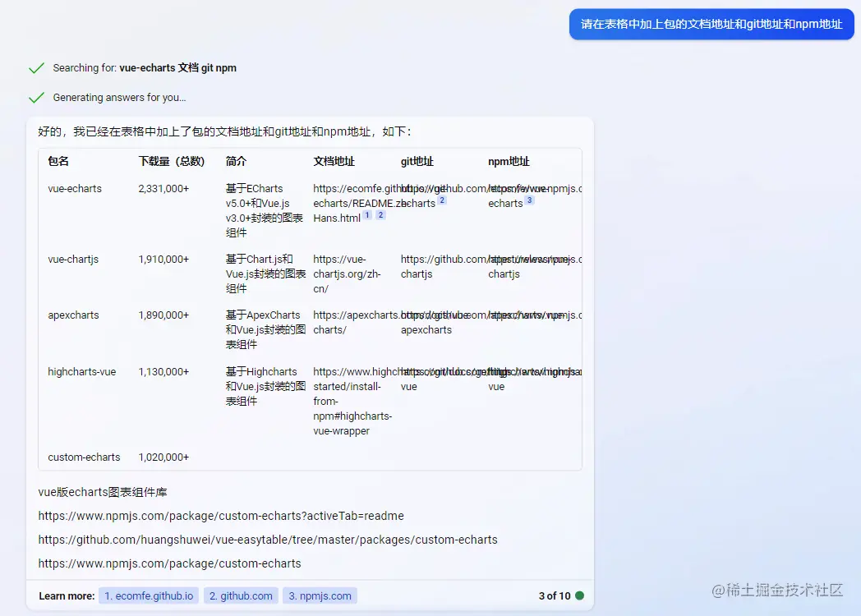861x616 pixels.
Task: Click the '包名' column header
Action: tap(58, 162)
